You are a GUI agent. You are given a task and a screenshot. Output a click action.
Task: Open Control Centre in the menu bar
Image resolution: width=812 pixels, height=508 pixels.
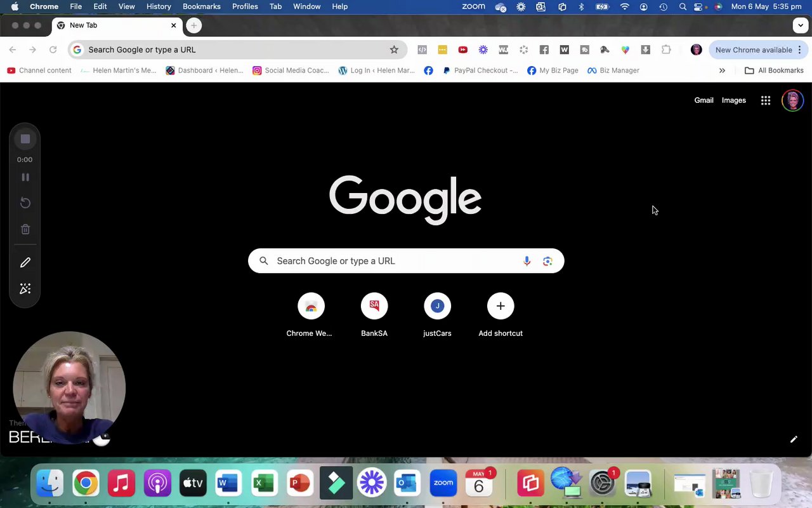(x=699, y=6)
